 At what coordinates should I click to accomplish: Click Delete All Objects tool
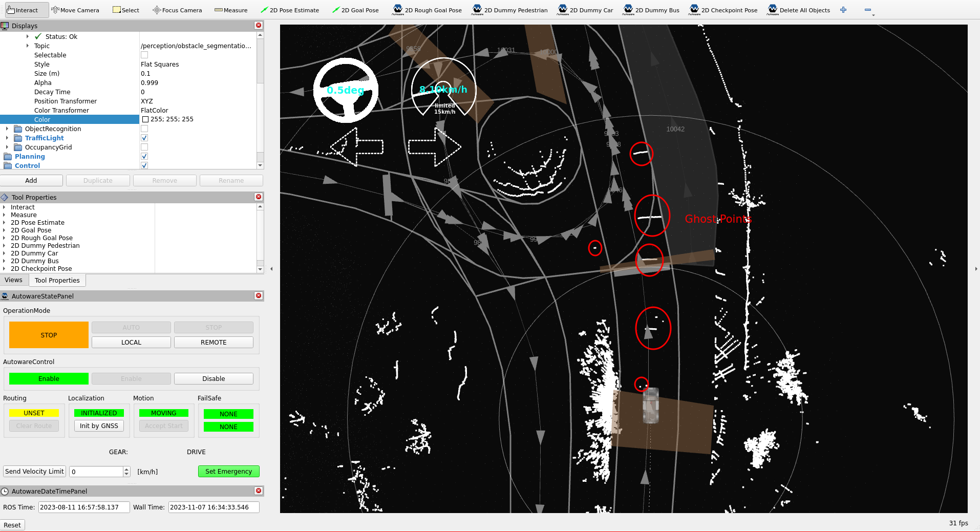pos(799,10)
